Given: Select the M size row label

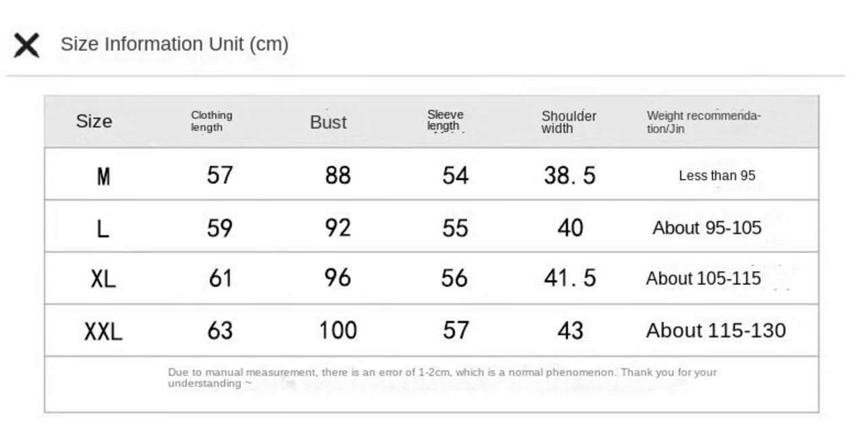Looking at the screenshot, I should tap(103, 177).
